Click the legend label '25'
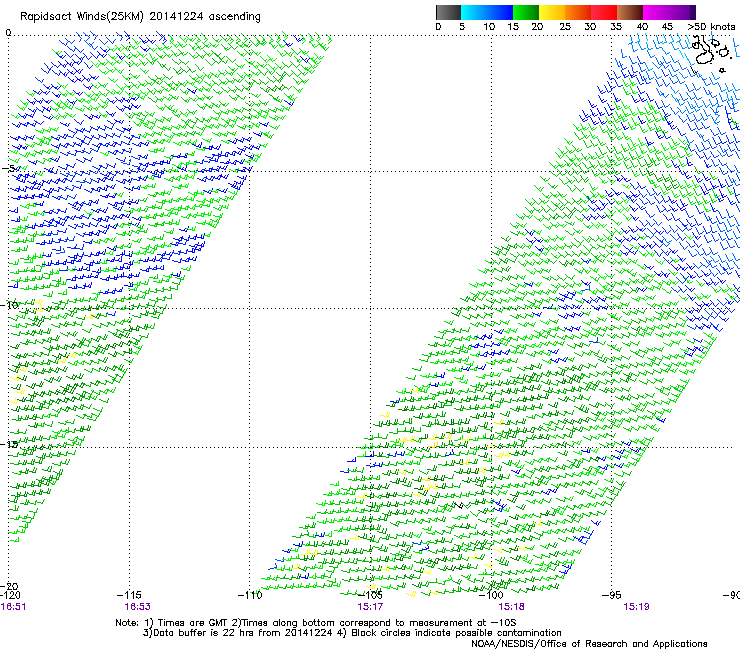Image resolution: width=740 pixels, height=650 pixels. [565, 27]
